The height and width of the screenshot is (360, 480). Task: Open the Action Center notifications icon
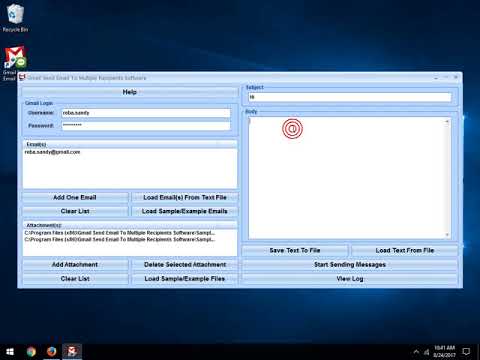466,352
